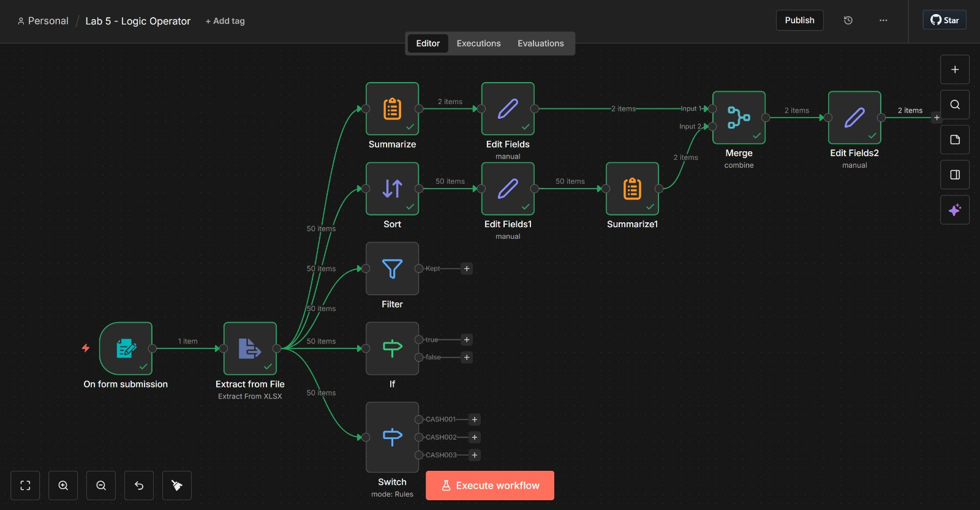Tidy up the workflow with the broom icon
The image size is (980, 510).
click(x=177, y=486)
